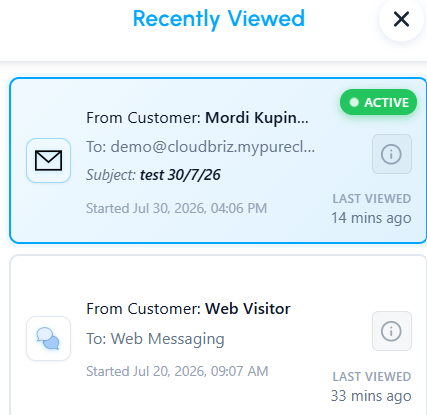Click LAST VIEWED label on email card

(x=372, y=199)
